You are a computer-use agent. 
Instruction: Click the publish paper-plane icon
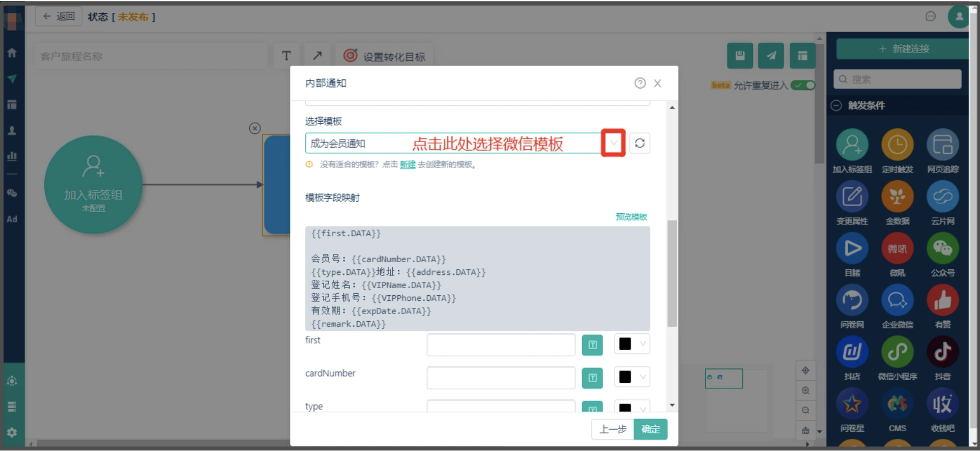[x=771, y=55]
